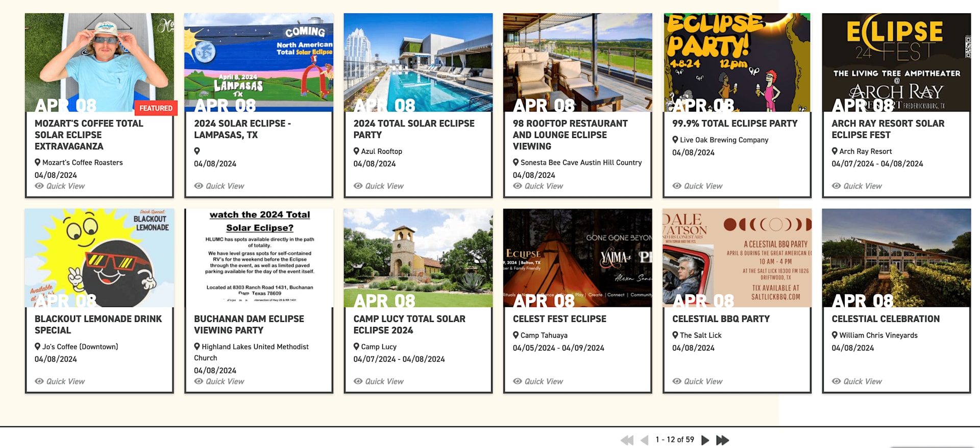Click Blackout Lemonade sun cartoon thumbnail
The image size is (980, 448).
point(100,257)
